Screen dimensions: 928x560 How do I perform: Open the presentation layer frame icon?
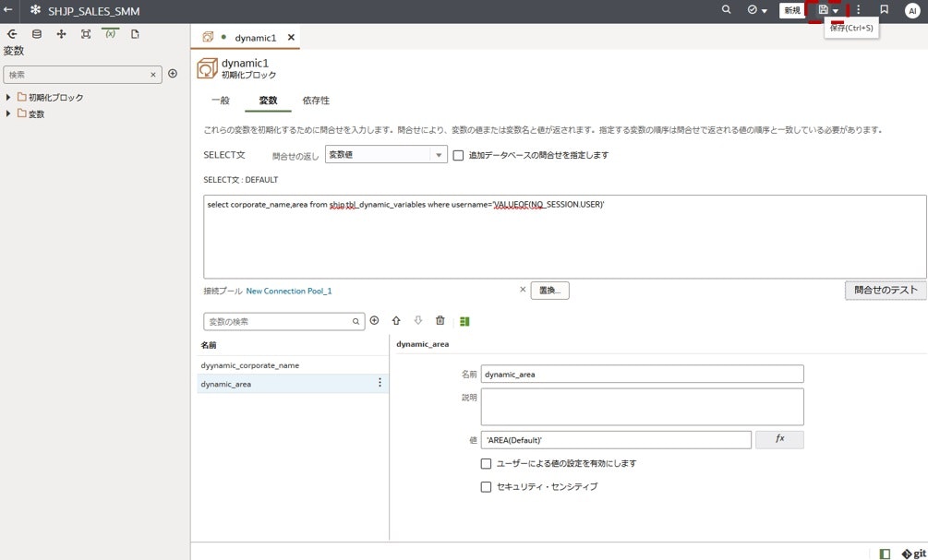(x=86, y=34)
